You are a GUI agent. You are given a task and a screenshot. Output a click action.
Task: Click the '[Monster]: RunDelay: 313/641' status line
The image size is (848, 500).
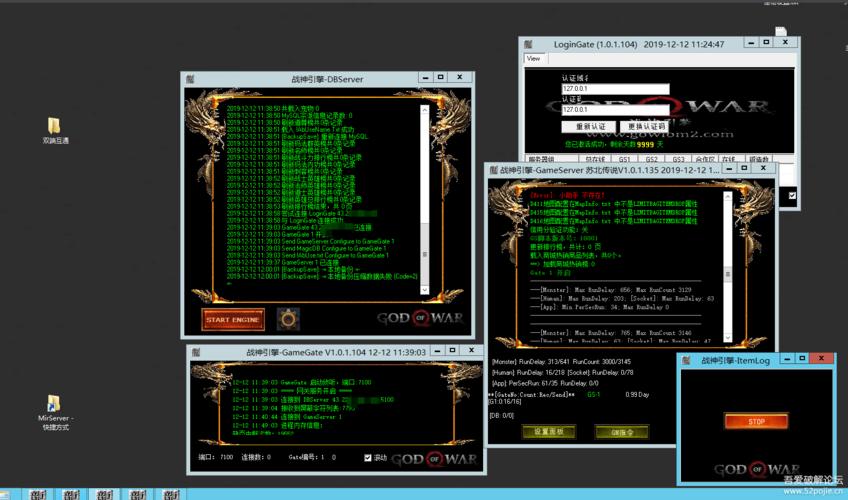(x=561, y=362)
